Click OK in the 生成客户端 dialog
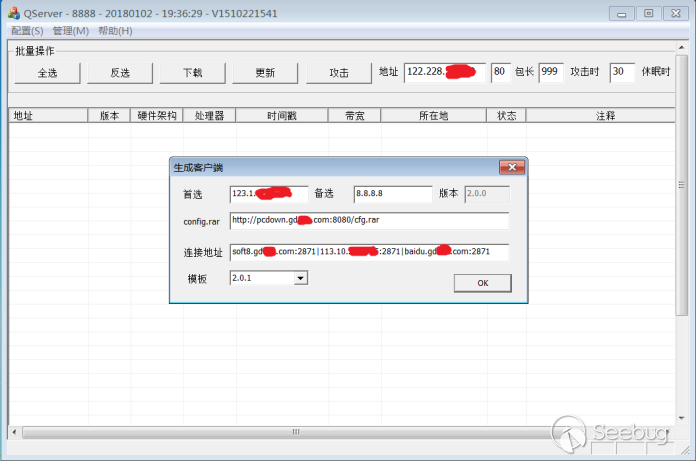 point(483,283)
